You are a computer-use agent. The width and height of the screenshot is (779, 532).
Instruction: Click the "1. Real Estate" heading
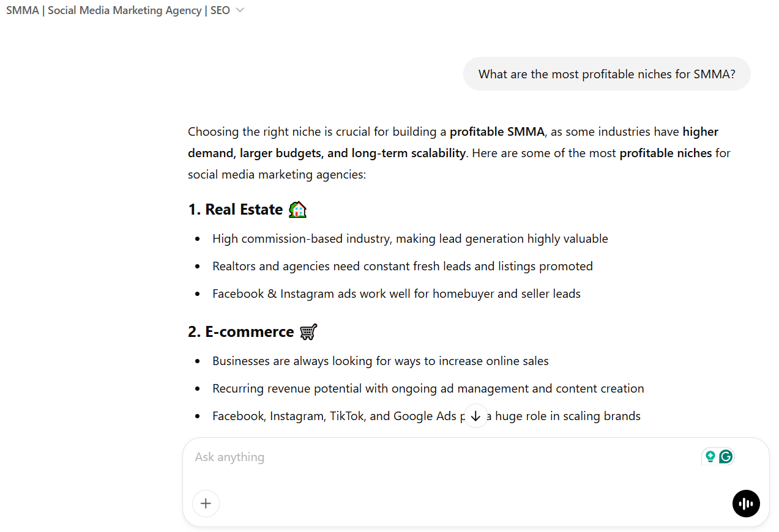click(x=236, y=210)
